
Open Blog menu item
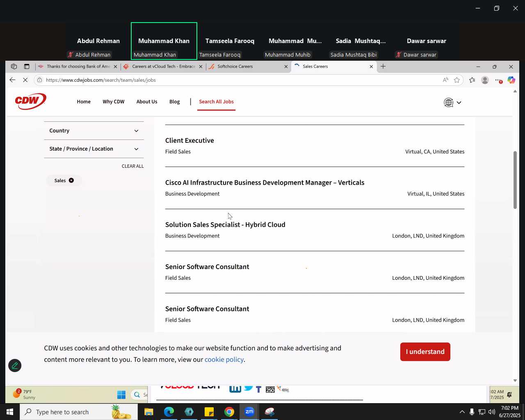[175, 102]
